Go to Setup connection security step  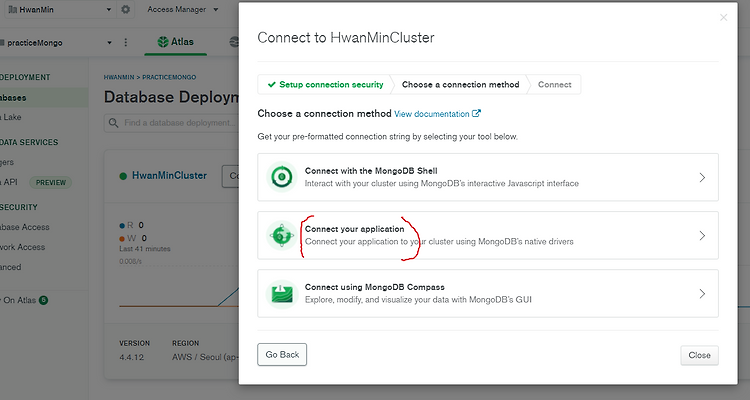click(x=325, y=84)
